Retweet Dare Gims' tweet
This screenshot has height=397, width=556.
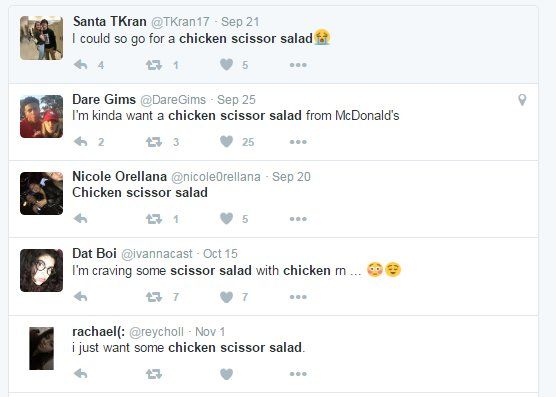[154, 142]
